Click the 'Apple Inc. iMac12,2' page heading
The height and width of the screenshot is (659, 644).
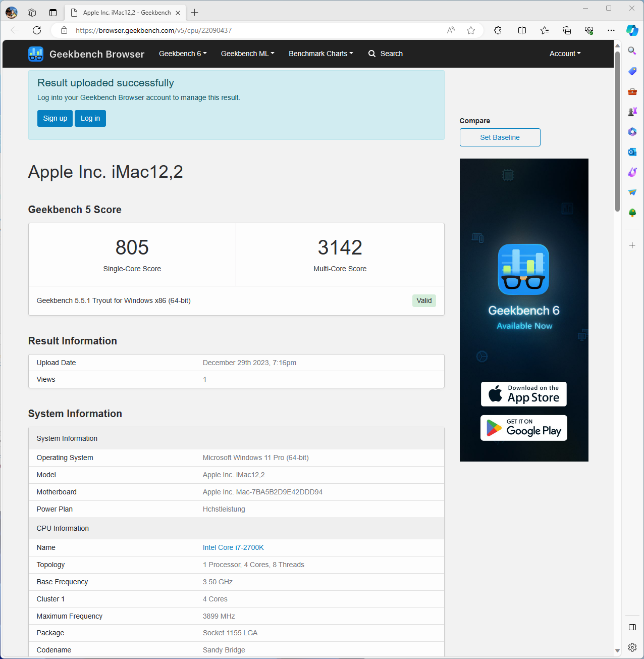click(105, 172)
